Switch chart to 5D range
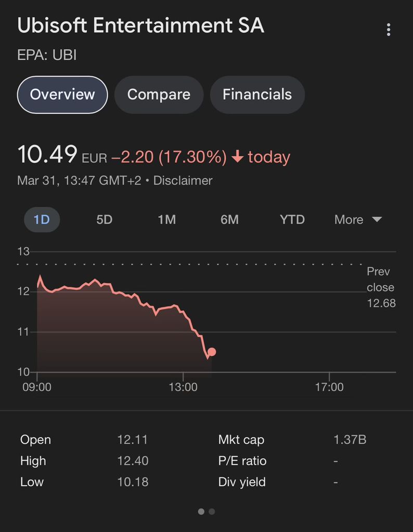This screenshot has height=532, width=413. coord(104,220)
